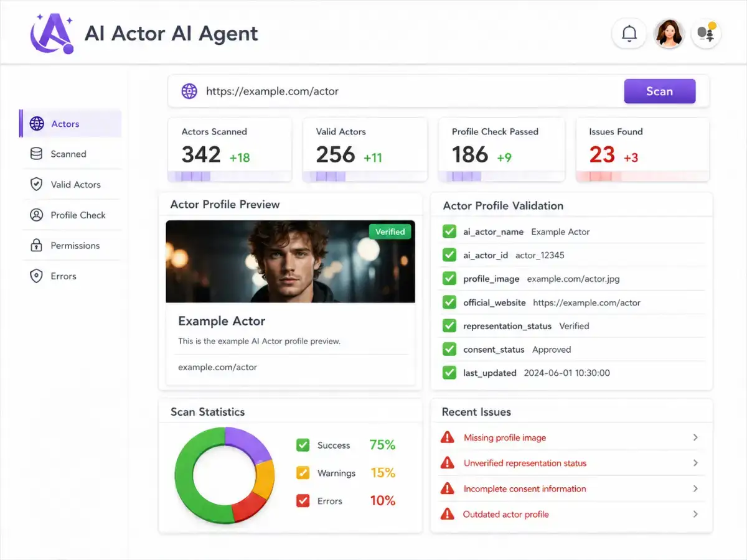The width and height of the screenshot is (747, 560).
Task: Click the green Verified badge
Action: [x=390, y=231]
